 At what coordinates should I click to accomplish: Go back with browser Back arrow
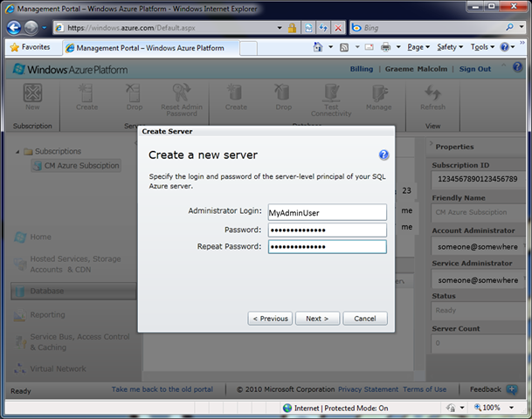tap(14, 28)
